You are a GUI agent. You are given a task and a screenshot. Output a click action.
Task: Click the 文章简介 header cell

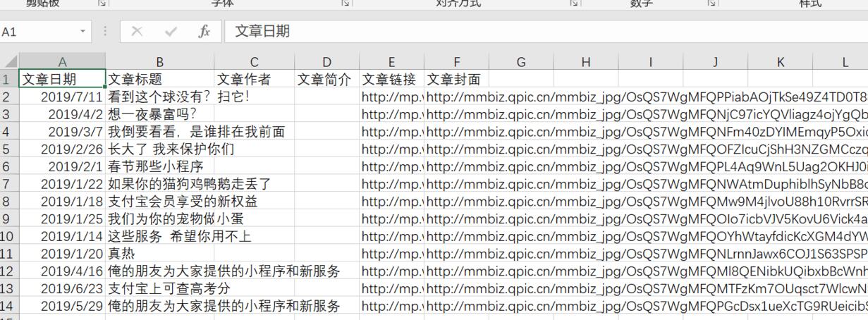point(327,79)
